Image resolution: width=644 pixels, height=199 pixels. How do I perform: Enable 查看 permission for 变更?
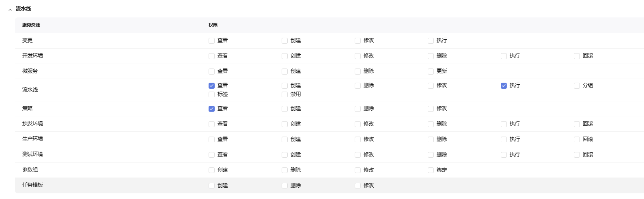point(211,41)
